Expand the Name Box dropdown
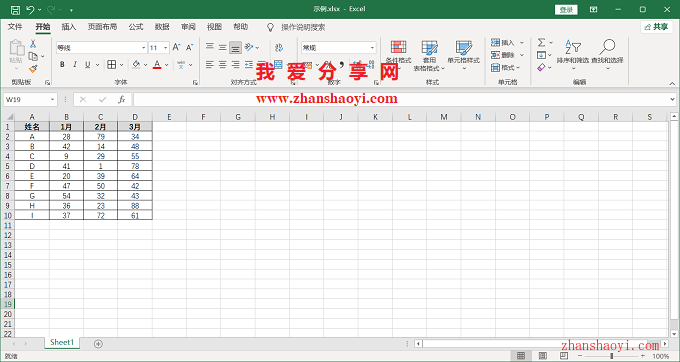This screenshot has height=362, width=680. 52,100
